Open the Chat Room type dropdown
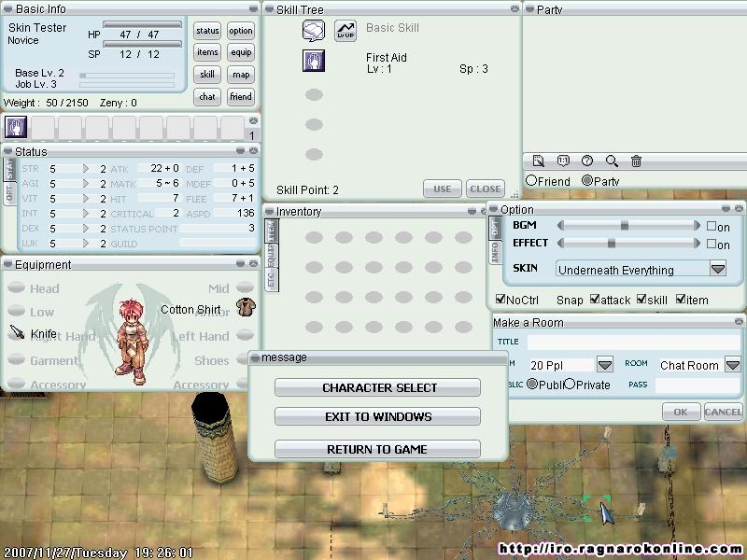This screenshot has height=560, width=747. [x=733, y=365]
